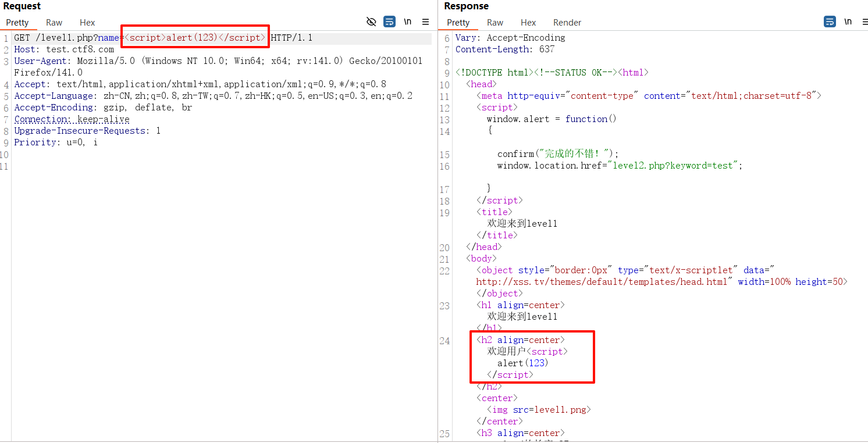Click the Content-Length: 637 response header

[x=505, y=49]
